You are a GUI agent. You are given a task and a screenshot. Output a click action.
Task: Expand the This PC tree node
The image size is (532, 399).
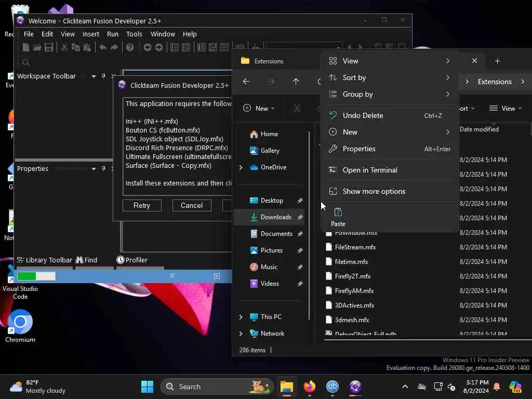(x=241, y=317)
